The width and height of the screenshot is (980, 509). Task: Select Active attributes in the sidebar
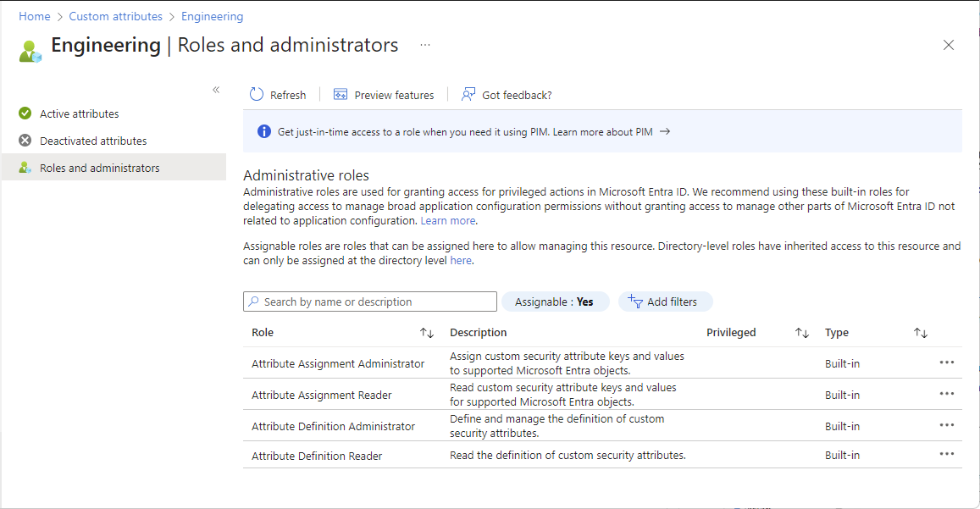[x=79, y=113]
